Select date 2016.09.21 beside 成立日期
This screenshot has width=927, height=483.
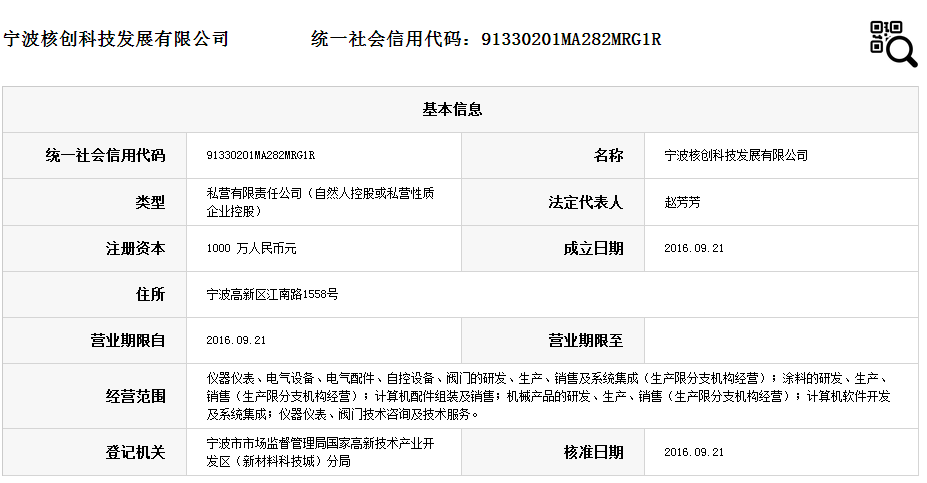694,248
